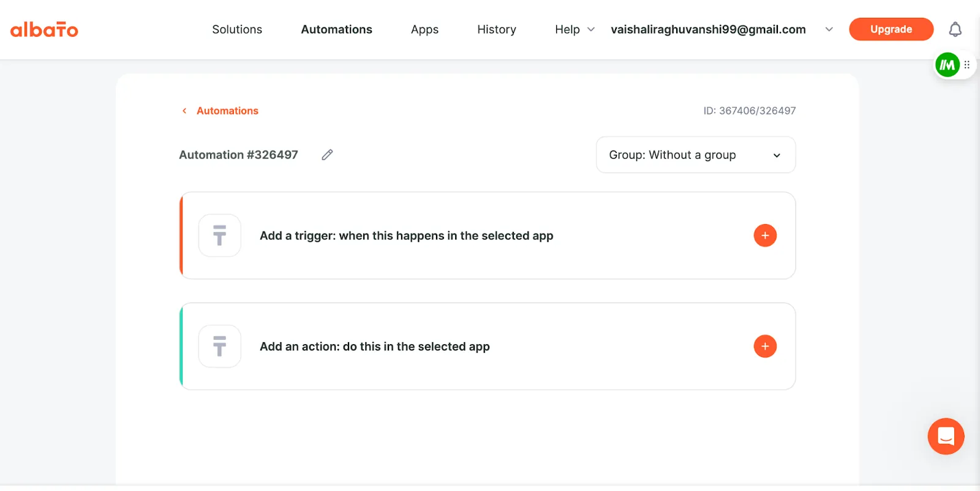Image resolution: width=980 pixels, height=491 pixels.
Task: Open the Group: Without a group dropdown
Action: click(696, 155)
